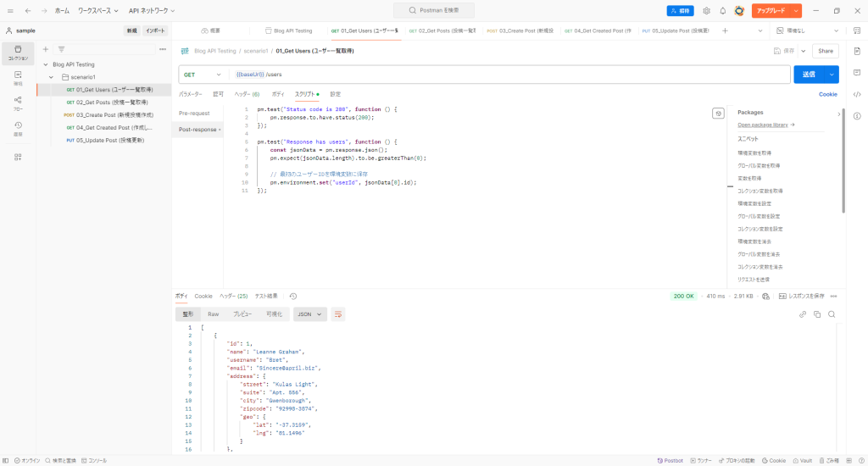
Task: Open package library link
Action: pyautogui.click(x=766, y=125)
